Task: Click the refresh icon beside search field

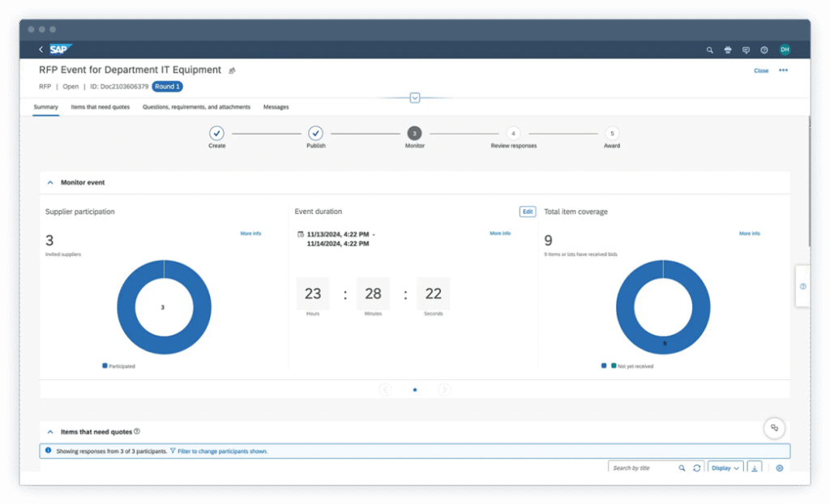Action: (x=696, y=468)
